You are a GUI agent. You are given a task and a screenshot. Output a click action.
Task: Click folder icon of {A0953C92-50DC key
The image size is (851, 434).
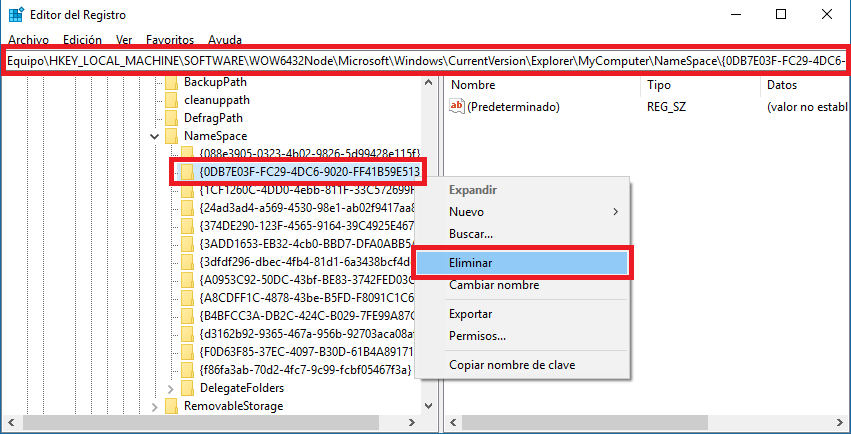[187, 279]
